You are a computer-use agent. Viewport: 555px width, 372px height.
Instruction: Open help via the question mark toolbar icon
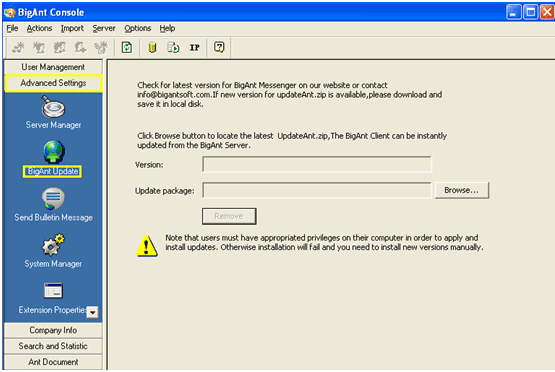click(x=219, y=47)
